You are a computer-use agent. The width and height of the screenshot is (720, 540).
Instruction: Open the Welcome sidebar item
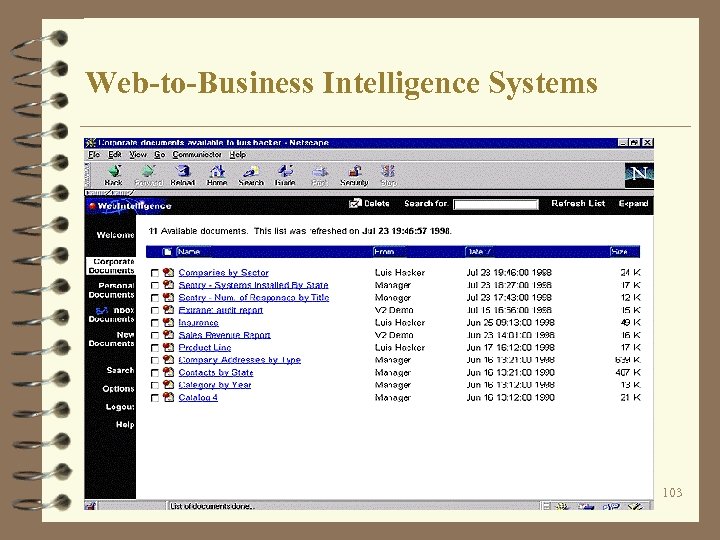pos(115,235)
